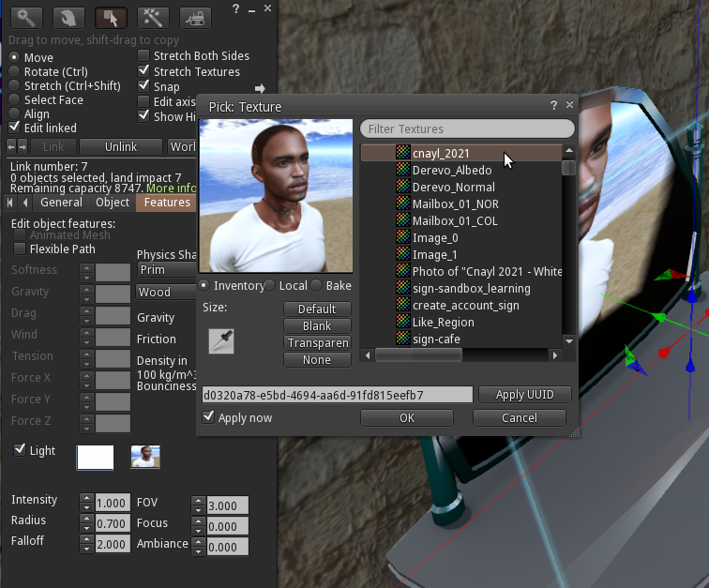
Task: Click the Filter Textures search field
Action: 467,128
